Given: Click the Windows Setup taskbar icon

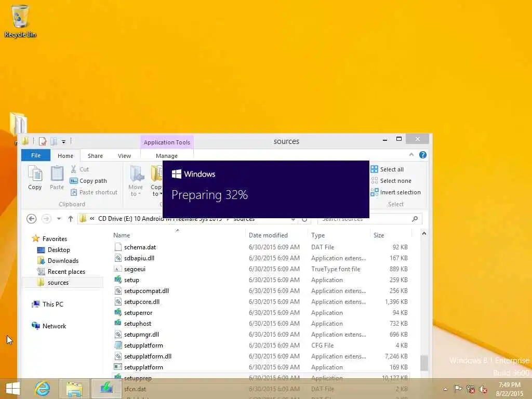Looking at the screenshot, I should 106,389.
